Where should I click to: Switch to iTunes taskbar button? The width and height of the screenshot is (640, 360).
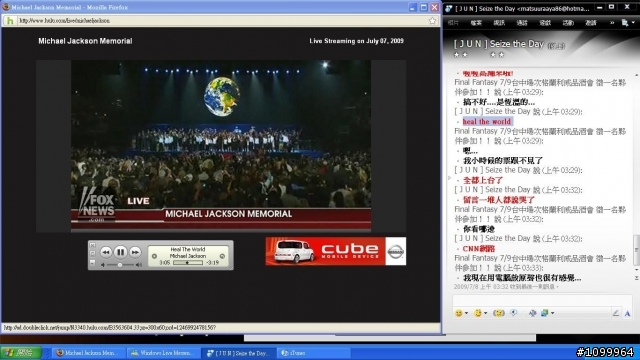pos(313,353)
